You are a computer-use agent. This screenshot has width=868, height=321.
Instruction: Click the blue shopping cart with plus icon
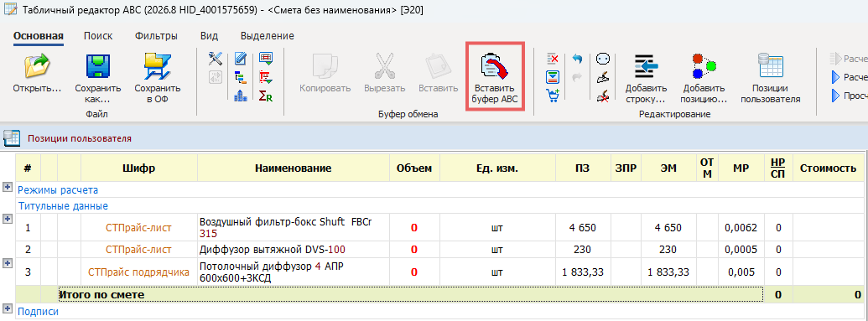point(552,96)
